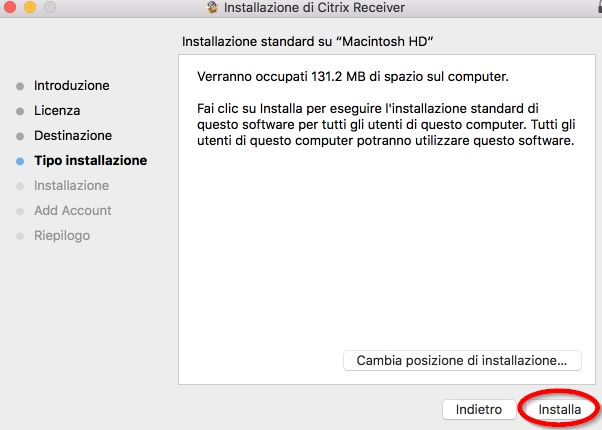Click the greyed Installazione step label
The height and width of the screenshot is (430, 602).
[x=71, y=186]
